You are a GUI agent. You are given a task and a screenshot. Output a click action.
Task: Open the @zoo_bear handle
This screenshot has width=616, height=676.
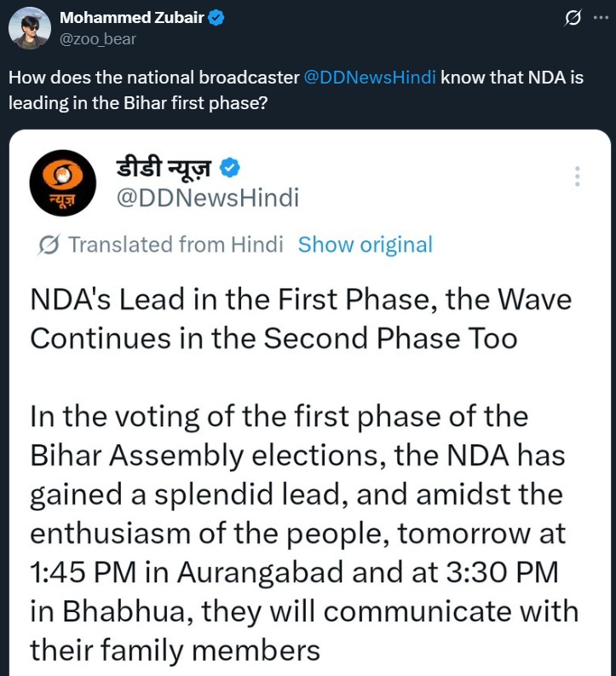point(98,38)
